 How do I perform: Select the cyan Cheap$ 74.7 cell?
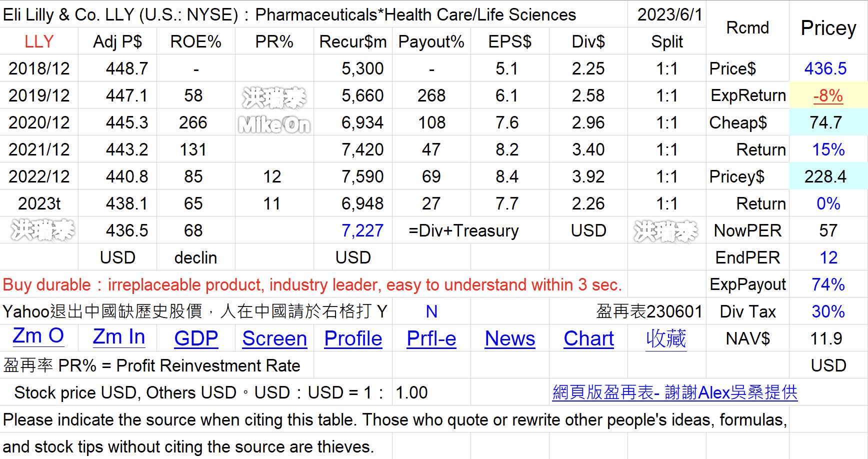click(828, 122)
